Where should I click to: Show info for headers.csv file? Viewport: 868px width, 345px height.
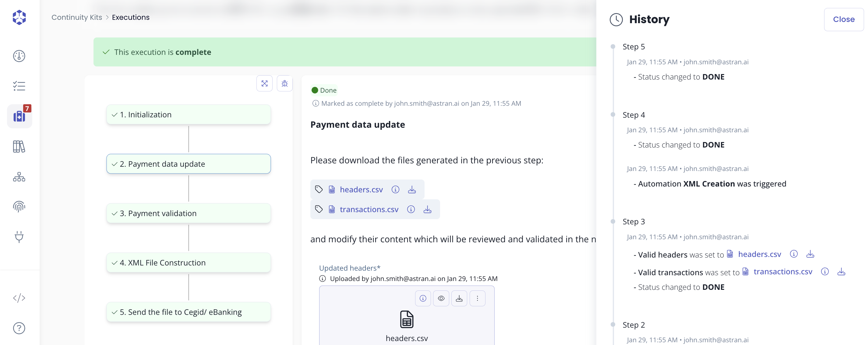(395, 190)
